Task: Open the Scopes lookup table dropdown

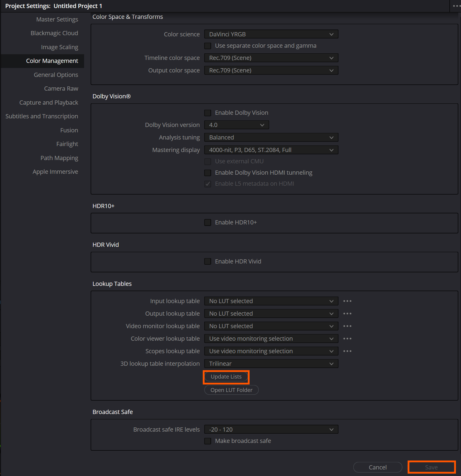Action: click(271, 351)
